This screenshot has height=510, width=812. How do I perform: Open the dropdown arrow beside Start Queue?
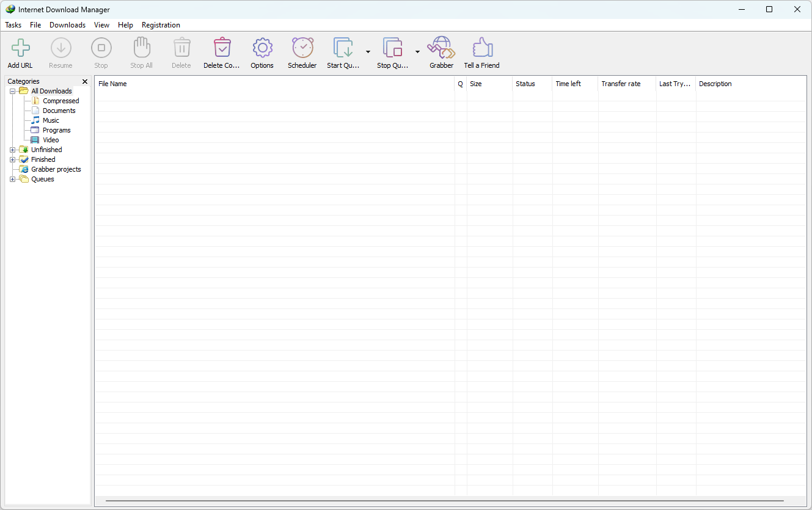[368, 52]
